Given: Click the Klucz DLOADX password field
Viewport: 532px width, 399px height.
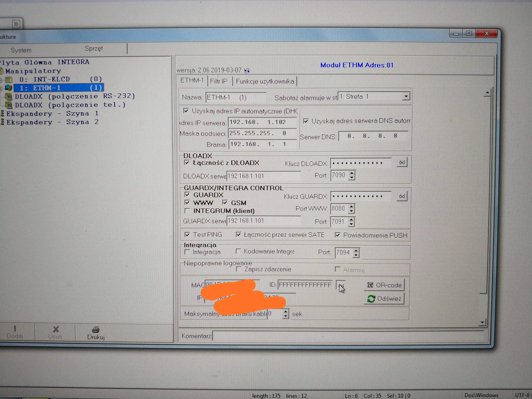Looking at the screenshot, I should point(361,163).
